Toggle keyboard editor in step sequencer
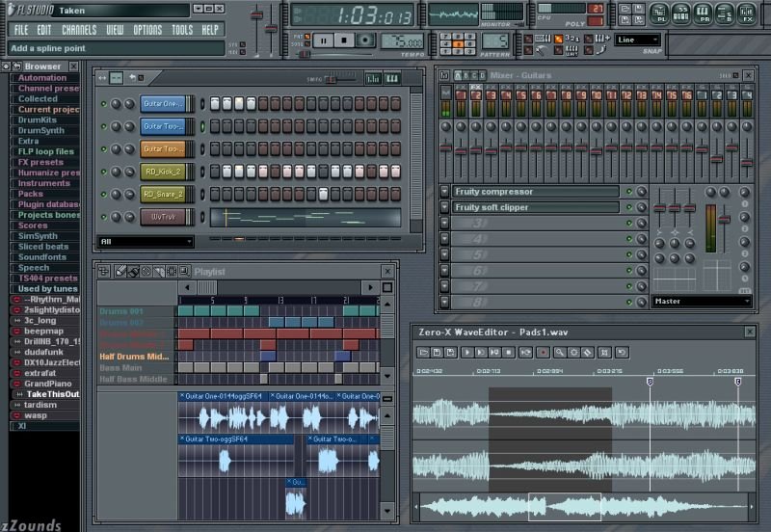This screenshot has height=532, width=771. point(392,79)
